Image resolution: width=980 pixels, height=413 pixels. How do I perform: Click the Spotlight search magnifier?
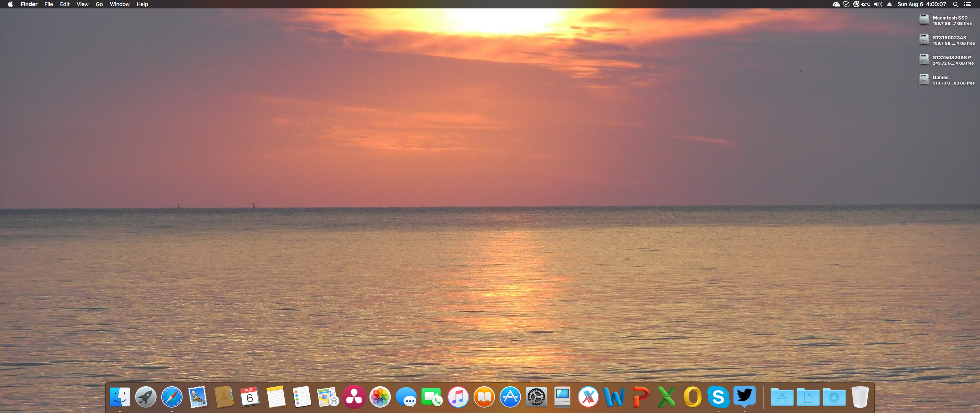(x=955, y=4)
